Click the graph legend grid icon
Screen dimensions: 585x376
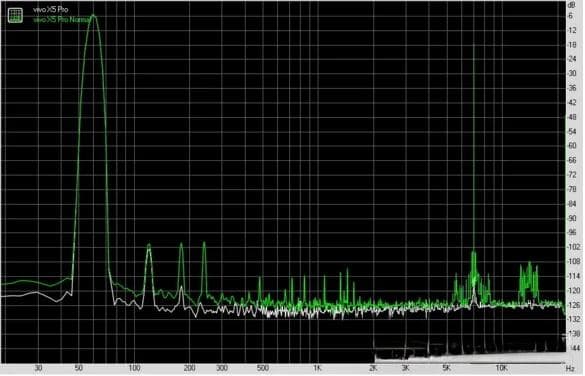coord(15,15)
